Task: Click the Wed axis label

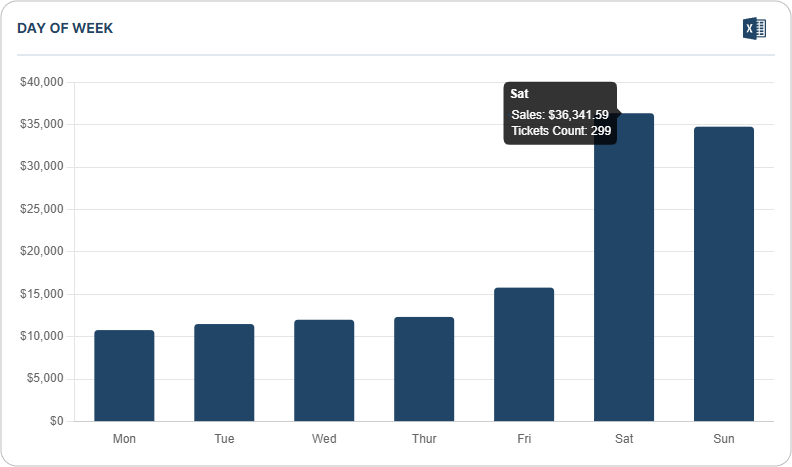Action: pyautogui.click(x=324, y=438)
